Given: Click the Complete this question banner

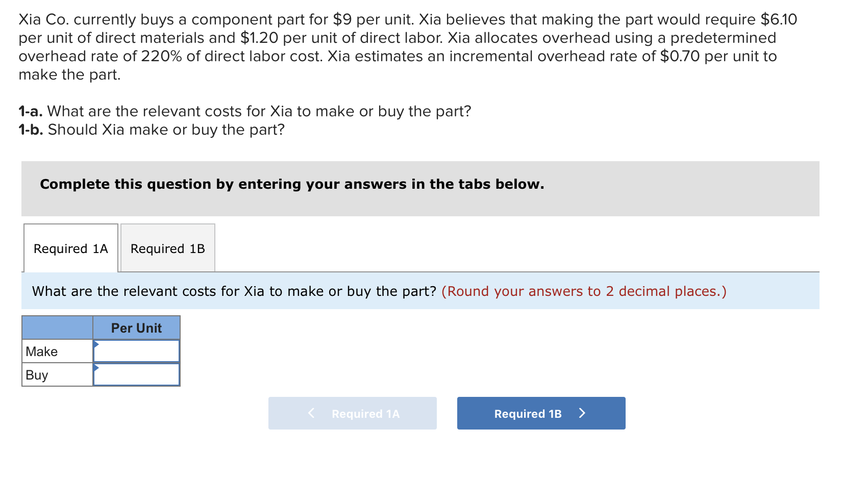Looking at the screenshot, I should tap(292, 184).
